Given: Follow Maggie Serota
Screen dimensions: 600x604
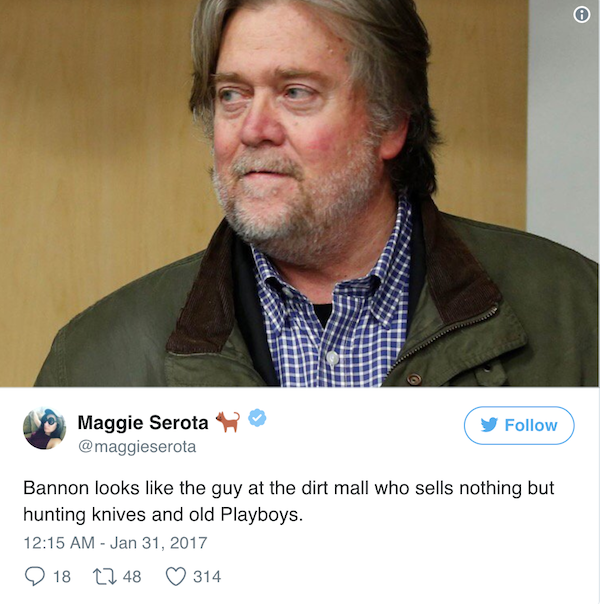Looking at the screenshot, I should (519, 425).
